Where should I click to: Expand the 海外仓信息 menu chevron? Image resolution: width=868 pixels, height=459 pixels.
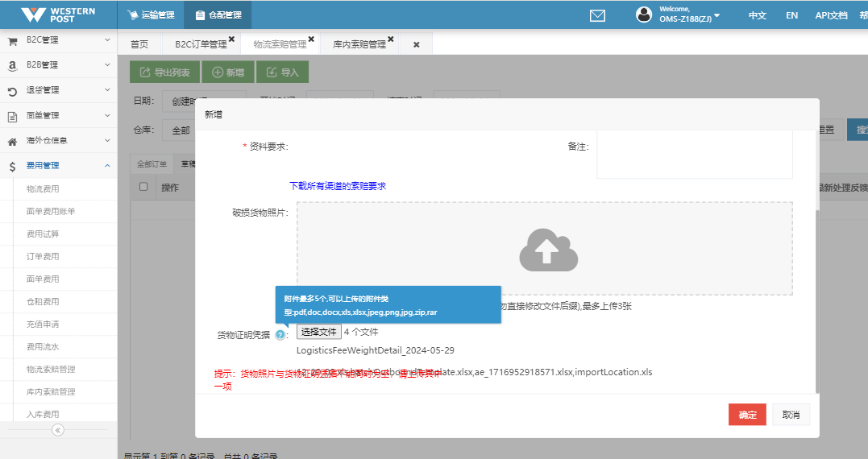click(107, 140)
